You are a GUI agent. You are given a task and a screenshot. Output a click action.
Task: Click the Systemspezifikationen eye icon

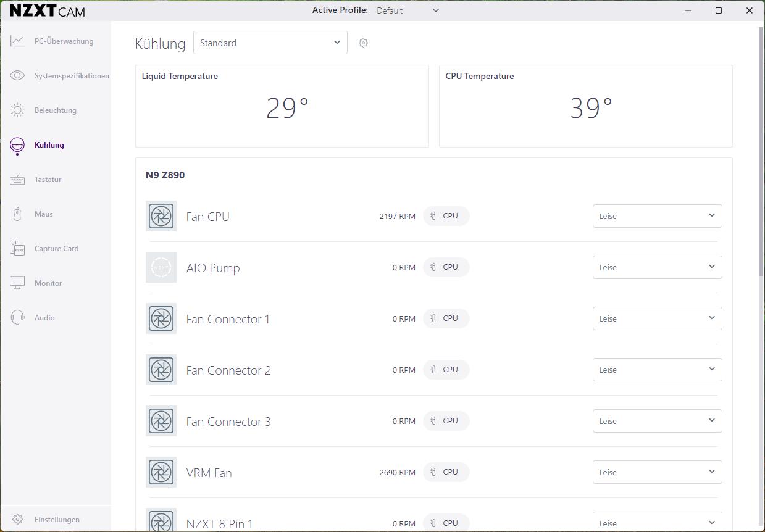pos(17,76)
